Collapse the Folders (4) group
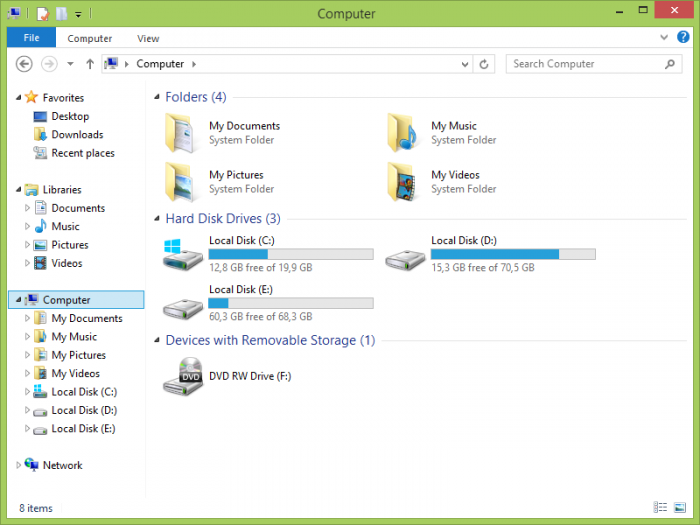Screen dimensions: 700x525 click(157, 97)
